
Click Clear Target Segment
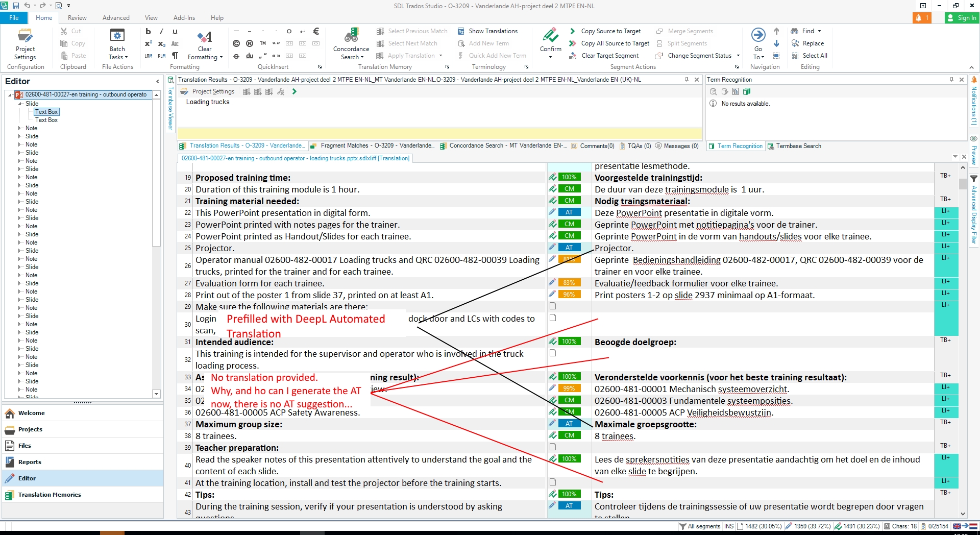coord(604,56)
